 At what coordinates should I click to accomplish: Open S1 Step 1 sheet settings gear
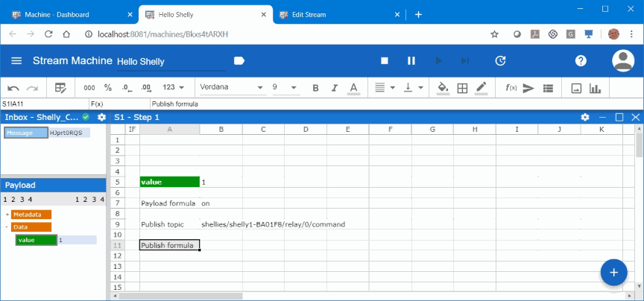pyautogui.click(x=585, y=117)
